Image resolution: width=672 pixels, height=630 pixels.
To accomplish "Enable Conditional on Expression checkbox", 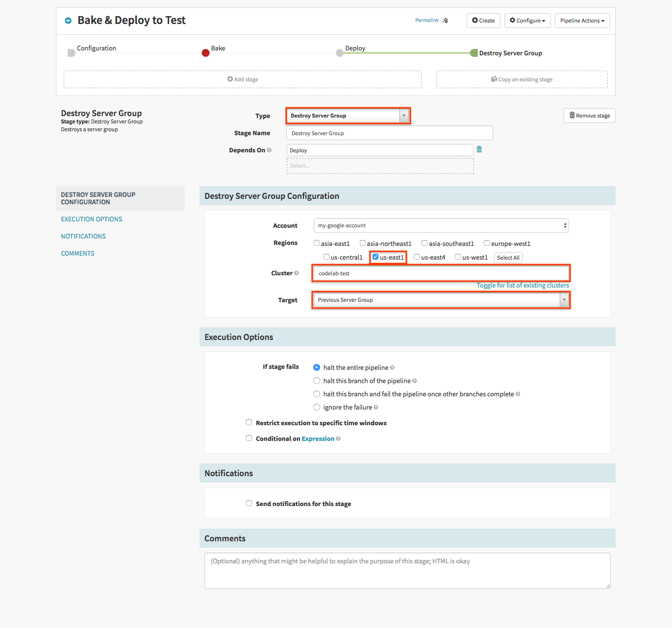I will (x=249, y=438).
